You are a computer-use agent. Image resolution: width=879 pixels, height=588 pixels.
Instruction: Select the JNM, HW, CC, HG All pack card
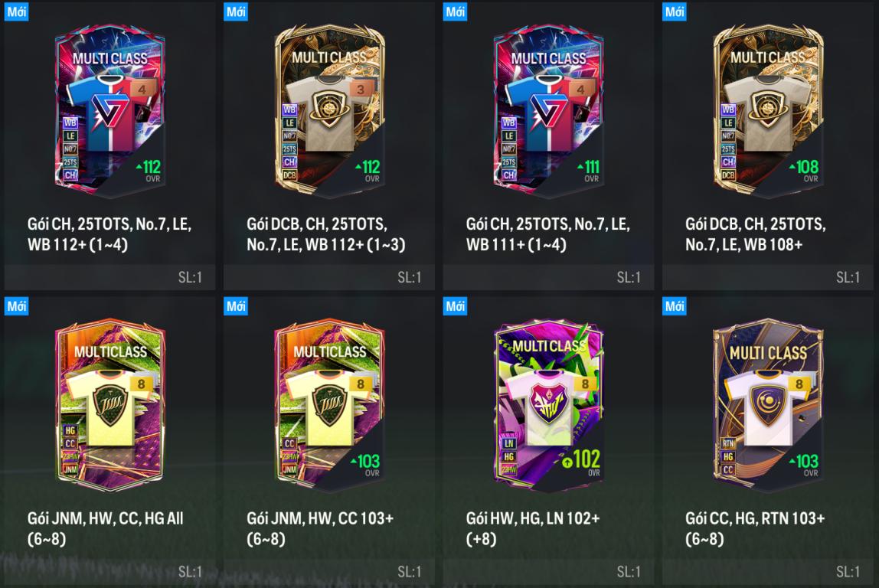pyautogui.click(x=110, y=405)
